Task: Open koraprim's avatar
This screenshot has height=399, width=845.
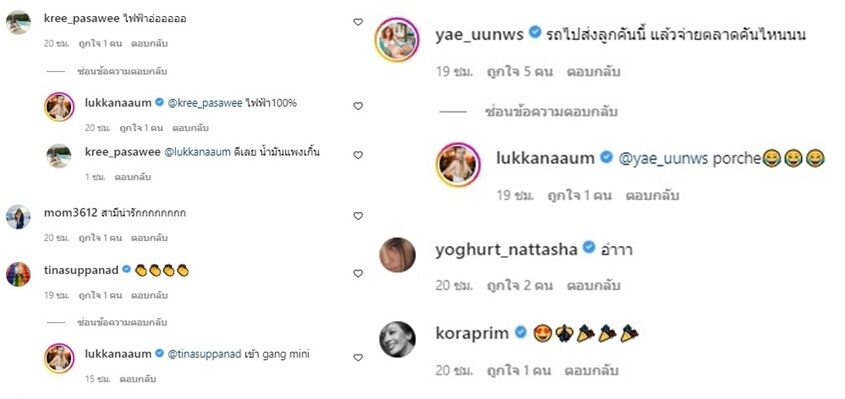Action: point(398,339)
